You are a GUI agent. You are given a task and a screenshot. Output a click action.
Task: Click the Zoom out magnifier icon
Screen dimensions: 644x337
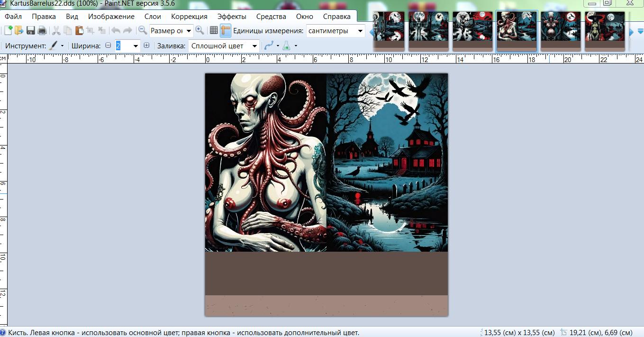142,31
